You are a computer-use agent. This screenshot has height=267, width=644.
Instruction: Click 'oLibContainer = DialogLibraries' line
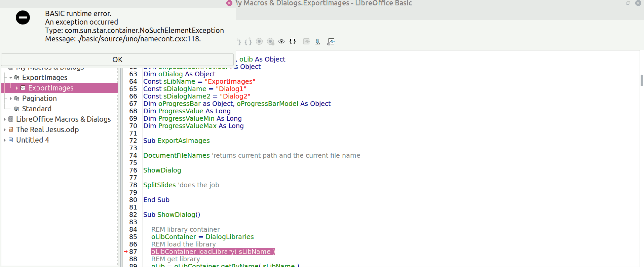(202, 237)
